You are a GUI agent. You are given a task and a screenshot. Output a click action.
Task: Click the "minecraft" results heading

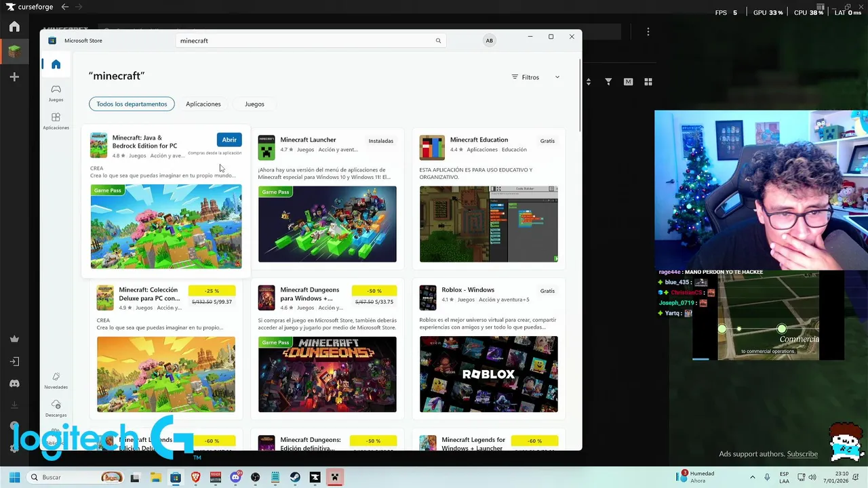[117, 76]
